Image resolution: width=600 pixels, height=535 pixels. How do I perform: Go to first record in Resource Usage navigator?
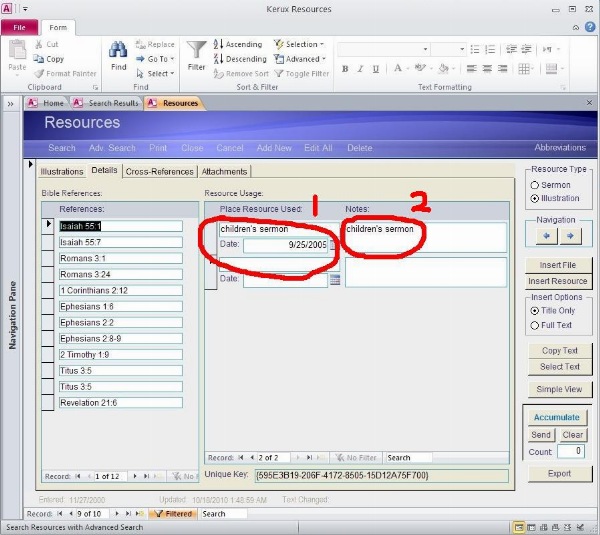241,457
